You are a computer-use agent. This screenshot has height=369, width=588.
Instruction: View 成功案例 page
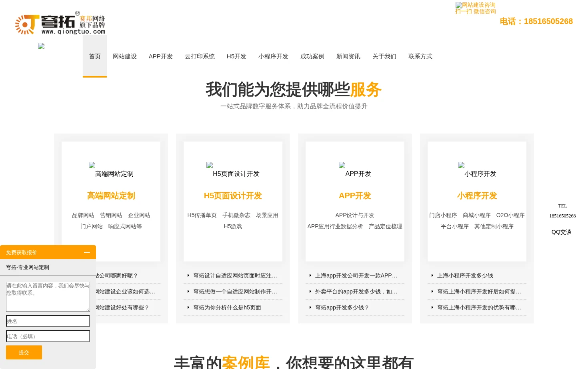tap(312, 56)
